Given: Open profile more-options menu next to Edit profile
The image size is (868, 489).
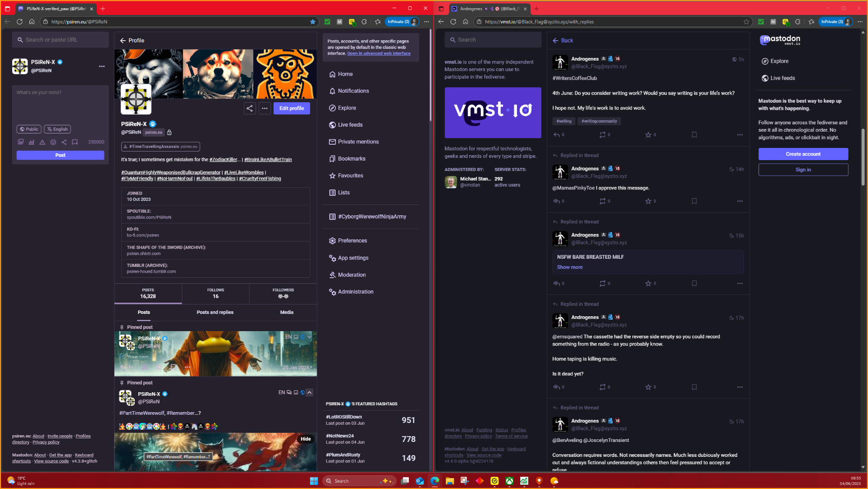Looking at the screenshot, I should coord(265,109).
